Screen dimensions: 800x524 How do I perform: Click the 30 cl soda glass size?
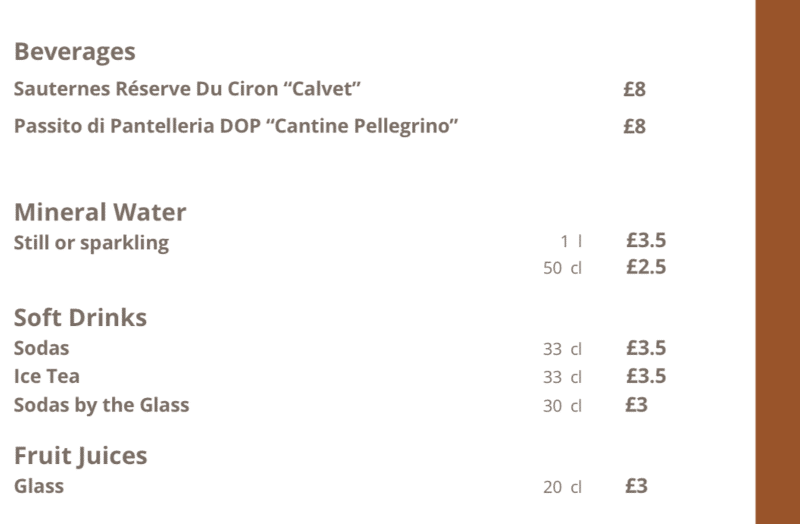562,406
